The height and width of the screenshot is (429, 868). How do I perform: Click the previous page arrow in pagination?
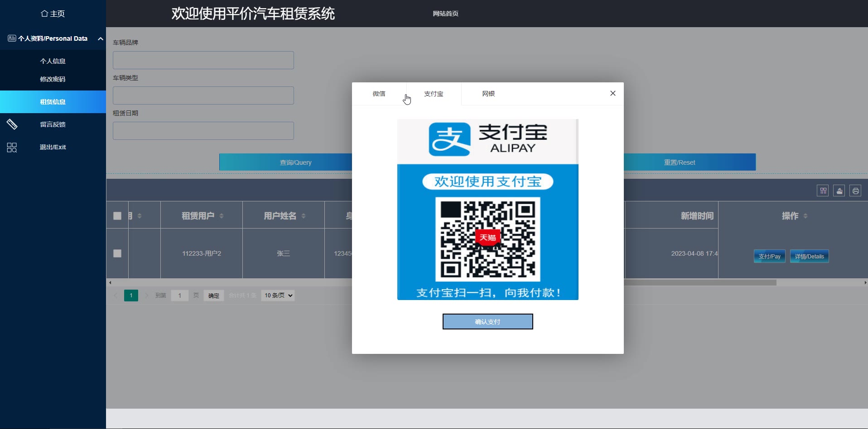point(116,296)
